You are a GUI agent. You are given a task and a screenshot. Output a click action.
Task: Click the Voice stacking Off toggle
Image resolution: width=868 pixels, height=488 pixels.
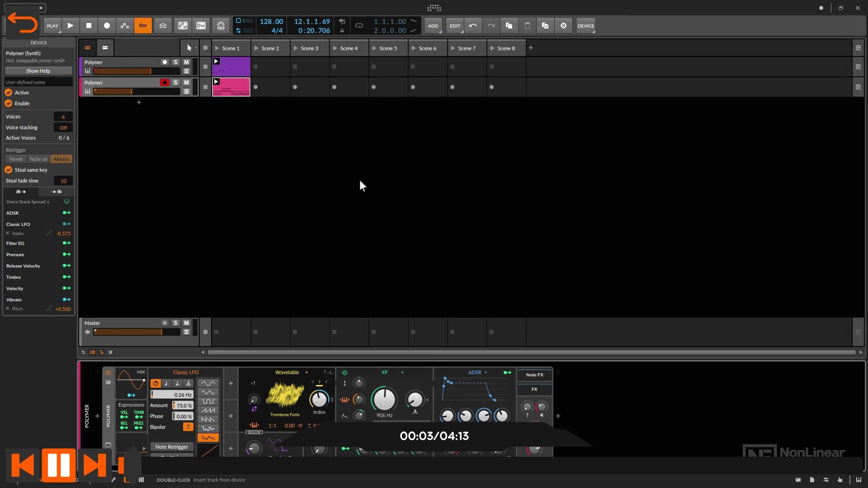click(x=62, y=127)
